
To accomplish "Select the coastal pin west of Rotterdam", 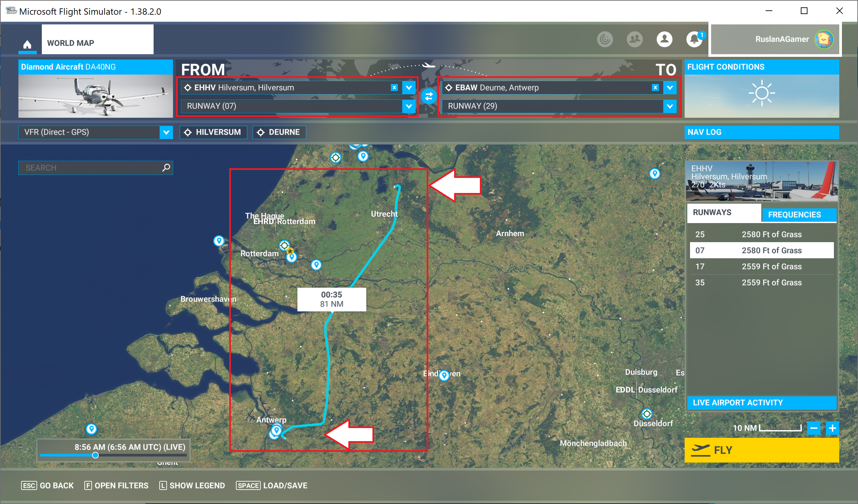I will [x=219, y=241].
